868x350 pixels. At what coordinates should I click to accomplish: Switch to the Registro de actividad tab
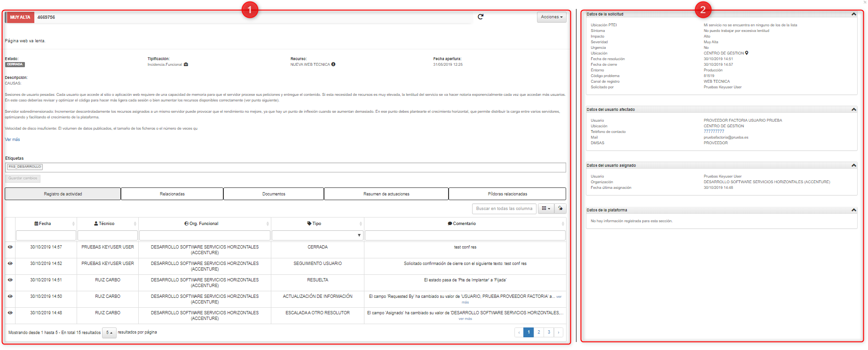[x=63, y=194]
